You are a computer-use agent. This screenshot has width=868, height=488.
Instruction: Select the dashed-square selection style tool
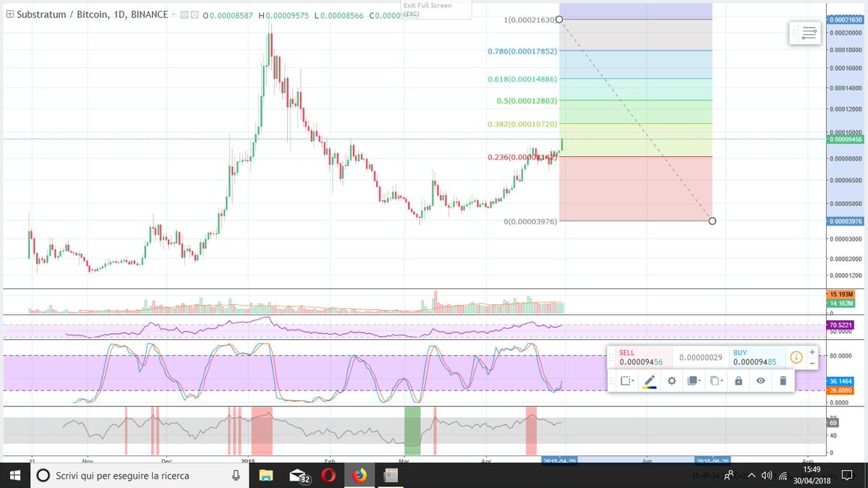pos(626,381)
